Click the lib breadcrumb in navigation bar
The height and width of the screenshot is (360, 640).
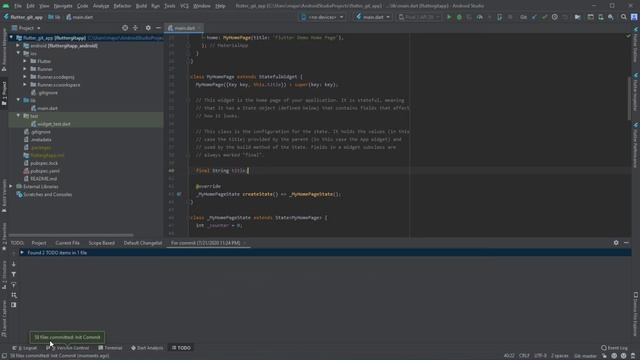coord(54,17)
